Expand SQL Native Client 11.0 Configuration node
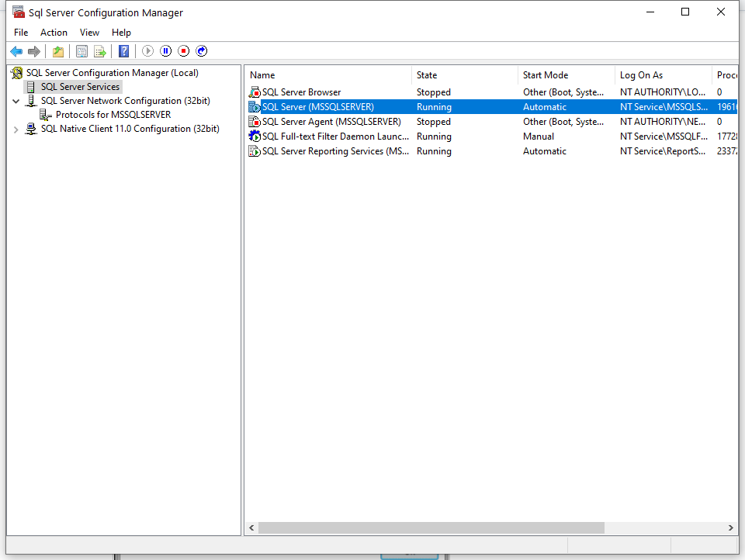 [x=16, y=130]
